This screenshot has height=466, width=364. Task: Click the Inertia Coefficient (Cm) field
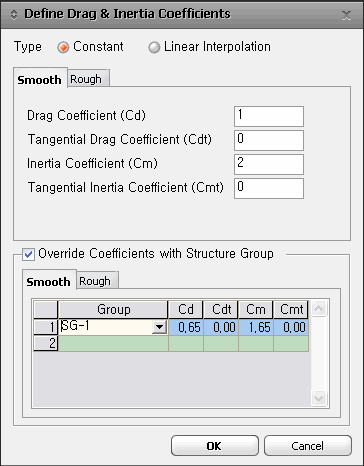pos(269,164)
